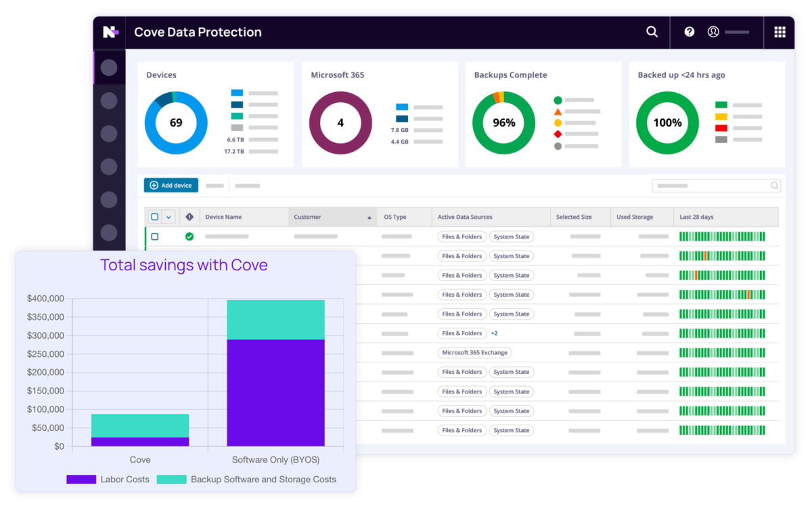Click the help question mark icon
The image size is (812, 508).
tap(689, 32)
